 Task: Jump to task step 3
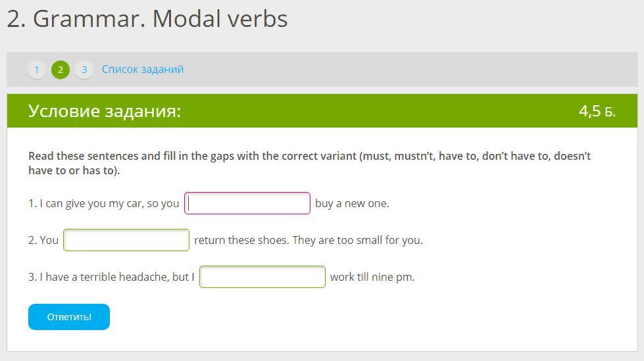pos(84,70)
